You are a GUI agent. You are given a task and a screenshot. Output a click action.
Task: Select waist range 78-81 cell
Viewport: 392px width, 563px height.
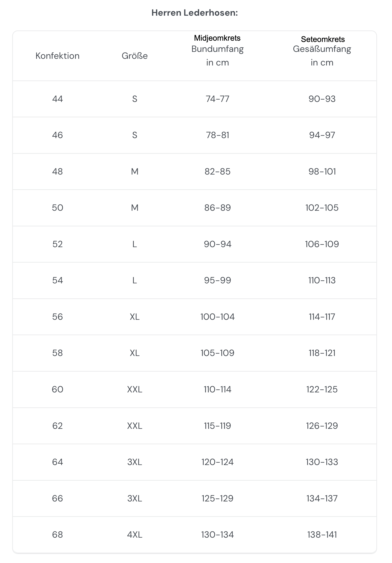217,135
